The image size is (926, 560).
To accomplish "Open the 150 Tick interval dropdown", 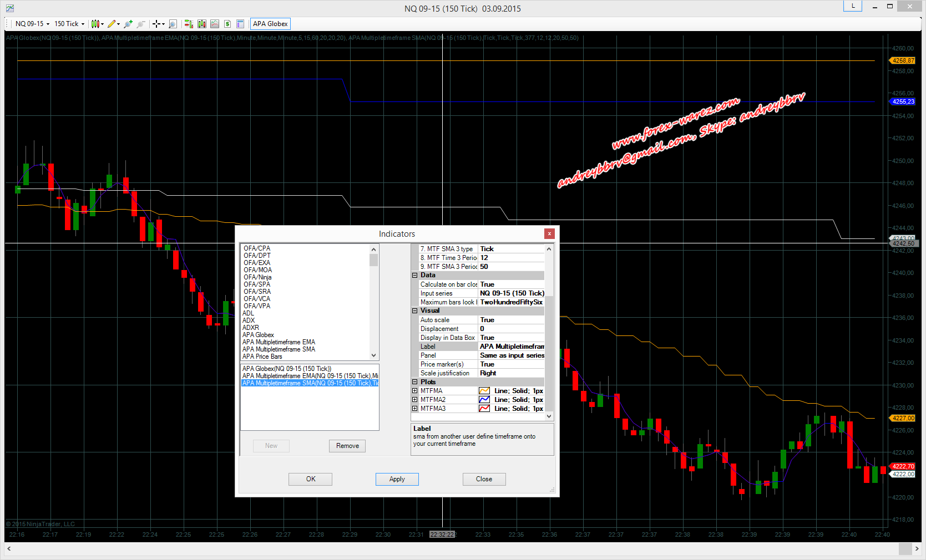I will (x=69, y=24).
